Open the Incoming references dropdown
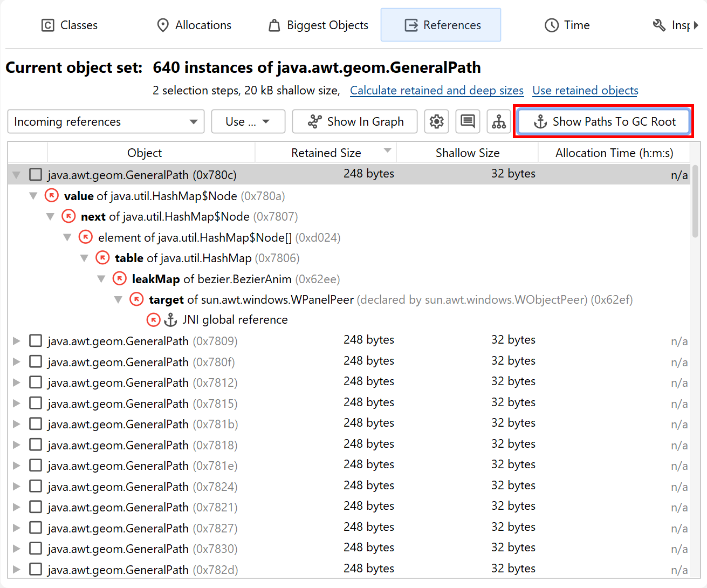Image resolution: width=707 pixels, height=588 pixels. pyautogui.click(x=106, y=121)
